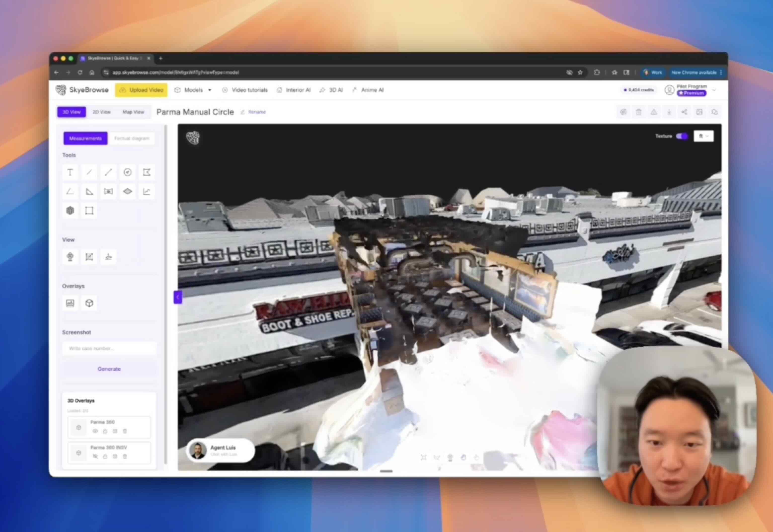
Task: Click the 3D cube overlay icon
Action: click(89, 303)
